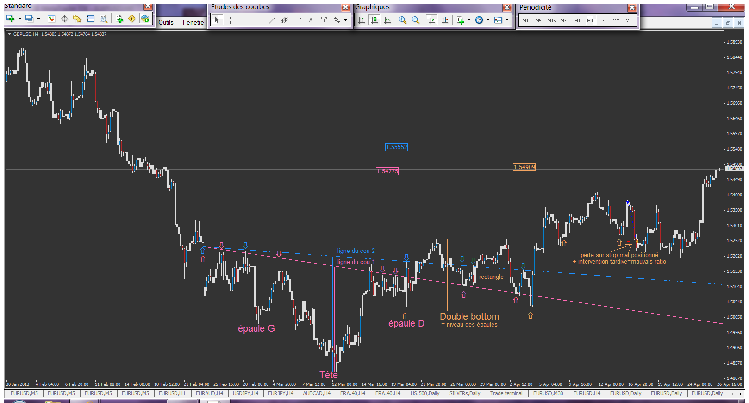The image size is (749, 403).
Task: Set timeframe to M30 in Périodicité toolbar
Action: (x=563, y=20)
